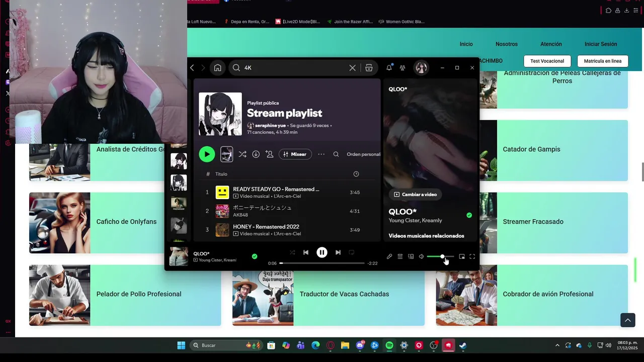The width and height of the screenshot is (644, 362).
Task: Open Spotify Browse icon in search bar
Action: 369,68
